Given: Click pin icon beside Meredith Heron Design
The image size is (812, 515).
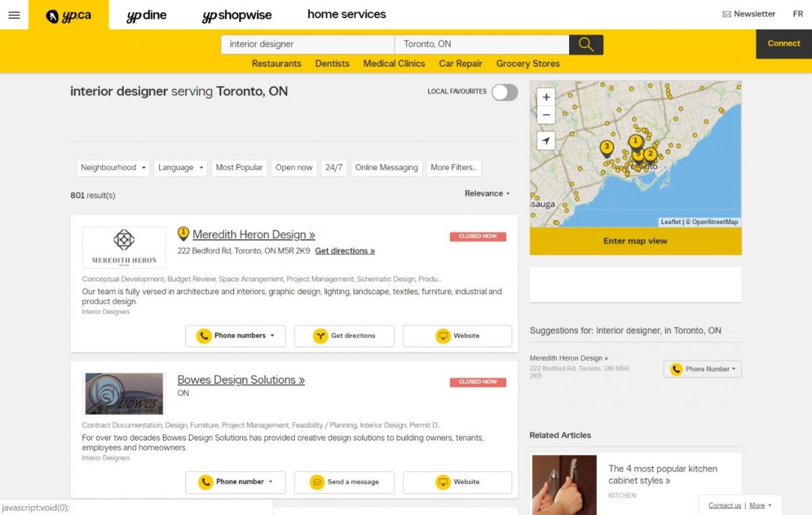Looking at the screenshot, I should pos(183,234).
